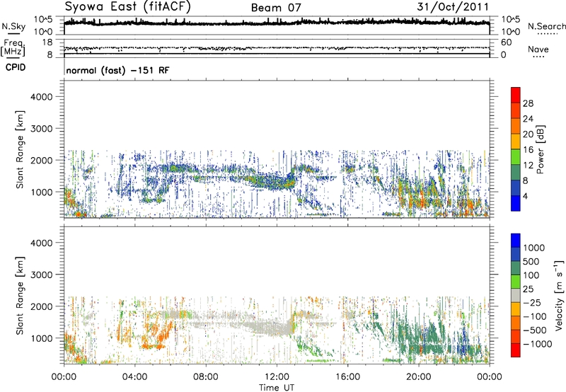Image resolution: width=566 pixels, height=392 pixels.
Task: Click the '12:00' time tick label
Action: tap(277, 377)
